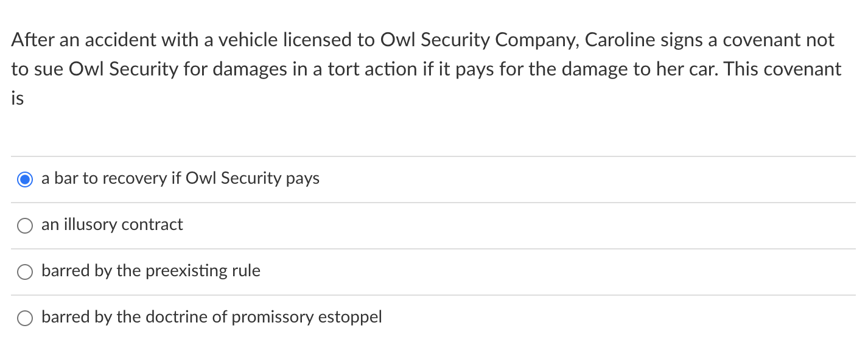The image size is (868, 359).
Task: Click the text "an illusory contract"
Action: tap(111, 225)
